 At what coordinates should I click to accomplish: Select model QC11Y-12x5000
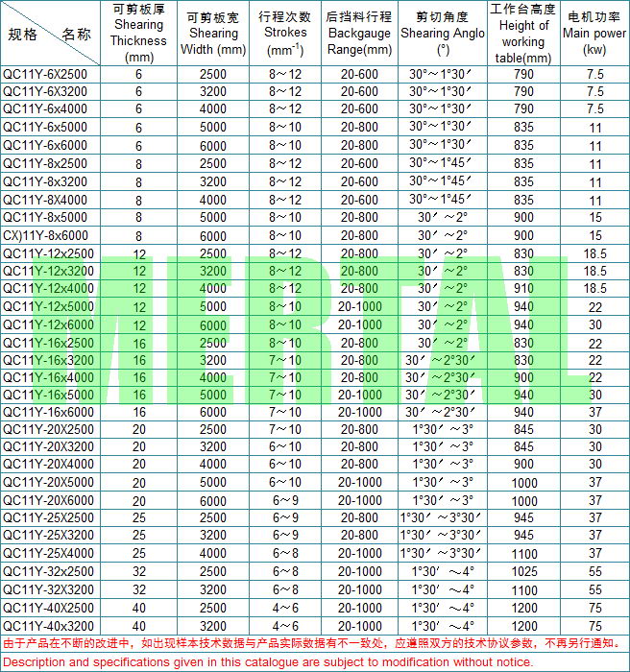point(48,307)
